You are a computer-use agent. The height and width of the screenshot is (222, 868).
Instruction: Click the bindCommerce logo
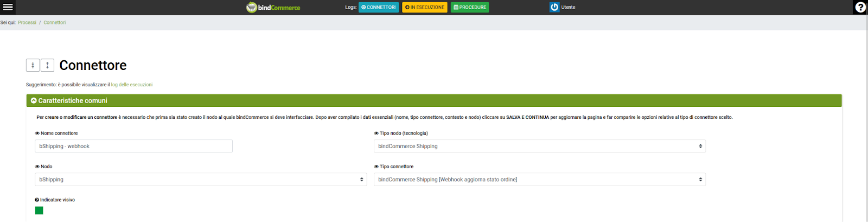(x=273, y=7)
